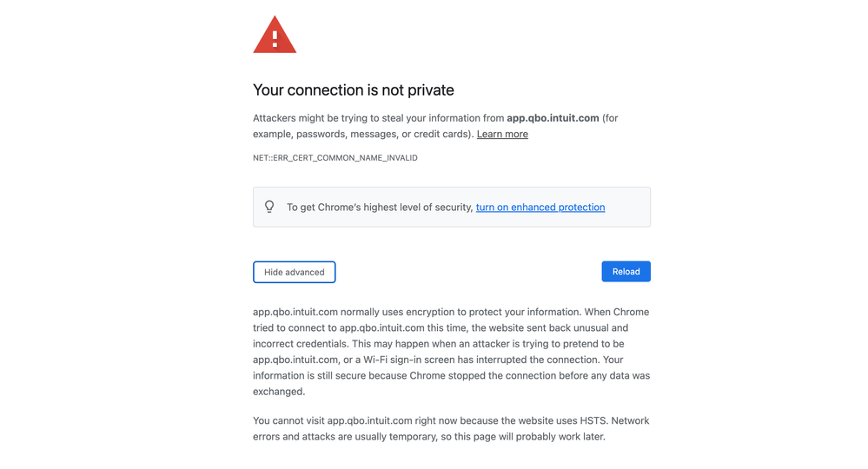The height and width of the screenshot is (469, 868).
Task: Open the Learn more link
Action: pyautogui.click(x=502, y=134)
